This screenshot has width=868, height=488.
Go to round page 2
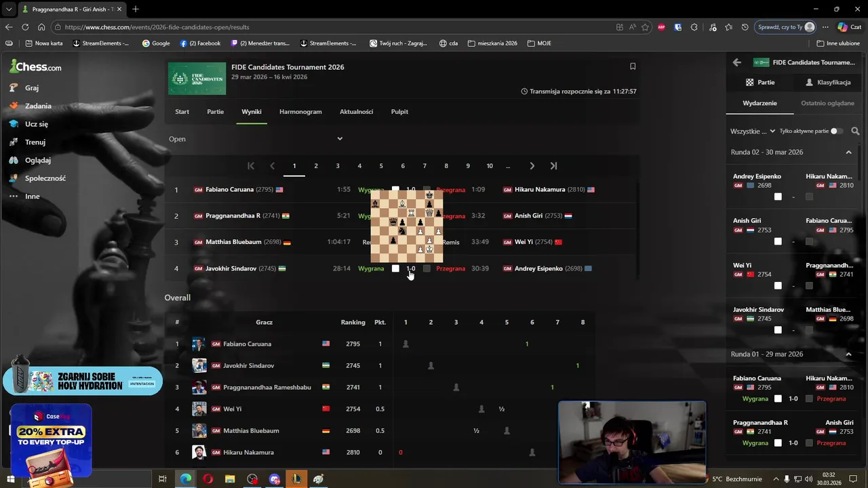click(x=315, y=166)
